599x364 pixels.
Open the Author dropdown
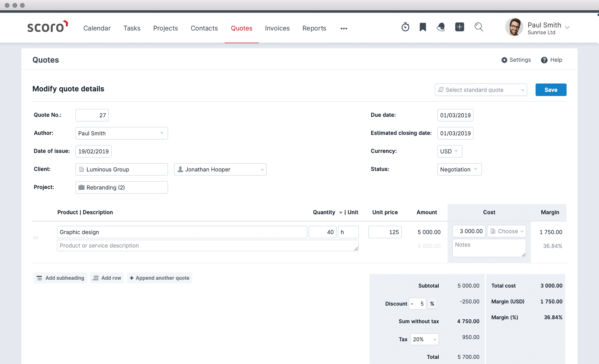(122, 133)
